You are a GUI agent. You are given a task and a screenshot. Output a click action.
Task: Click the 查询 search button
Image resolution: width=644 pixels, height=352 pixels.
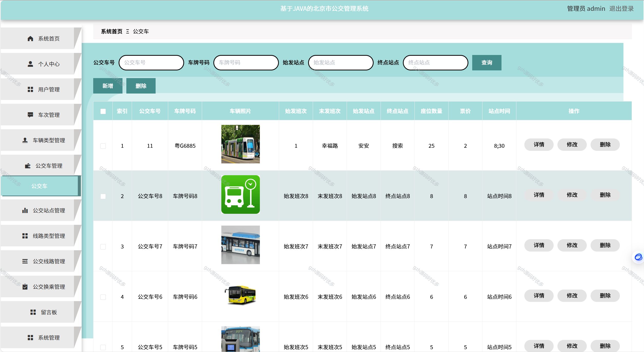tap(487, 62)
